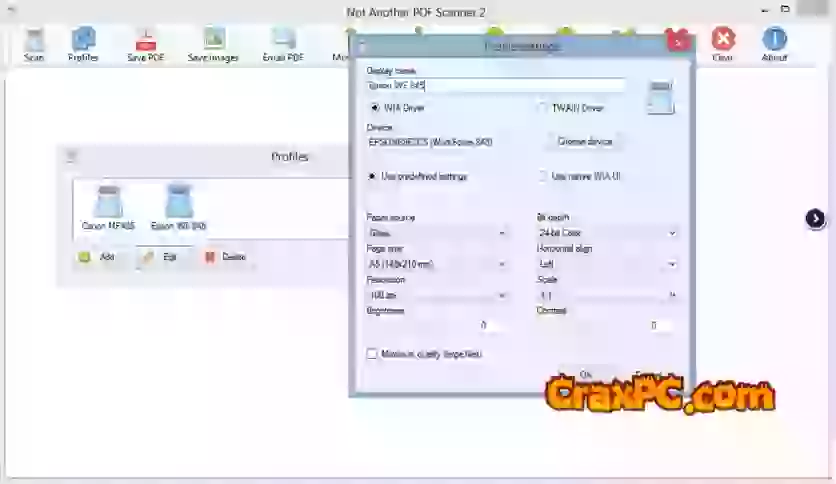Viewport: 836px width, 484px height.
Task: Click the Email PDF toolbar icon
Action: (283, 45)
